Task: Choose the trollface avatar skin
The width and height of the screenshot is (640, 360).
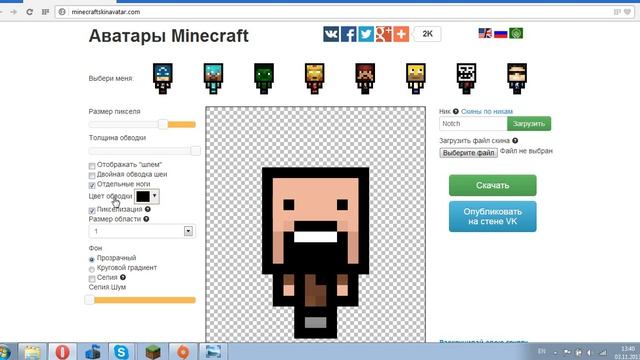Action: 467,78
